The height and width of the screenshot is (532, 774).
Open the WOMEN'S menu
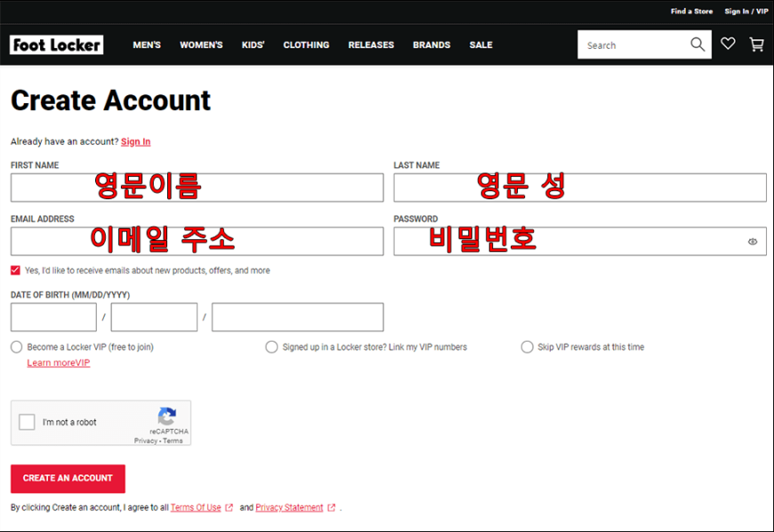[201, 44]
